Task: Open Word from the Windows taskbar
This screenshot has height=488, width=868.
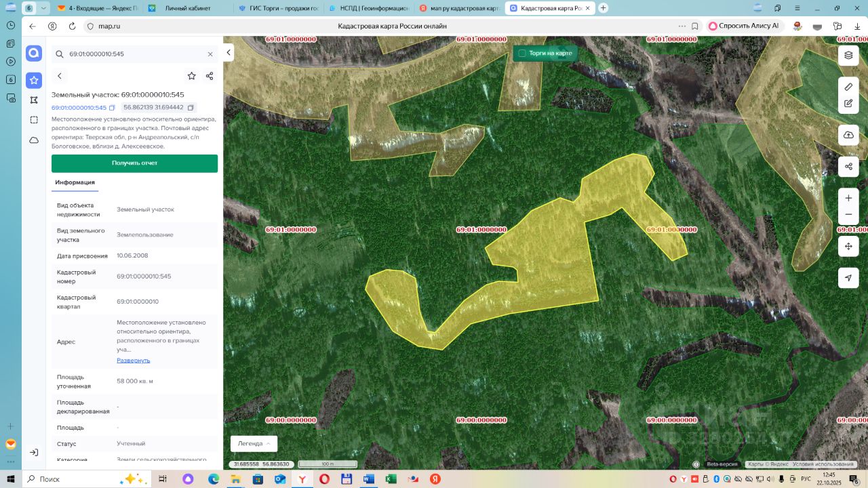Action: (368, 479)
